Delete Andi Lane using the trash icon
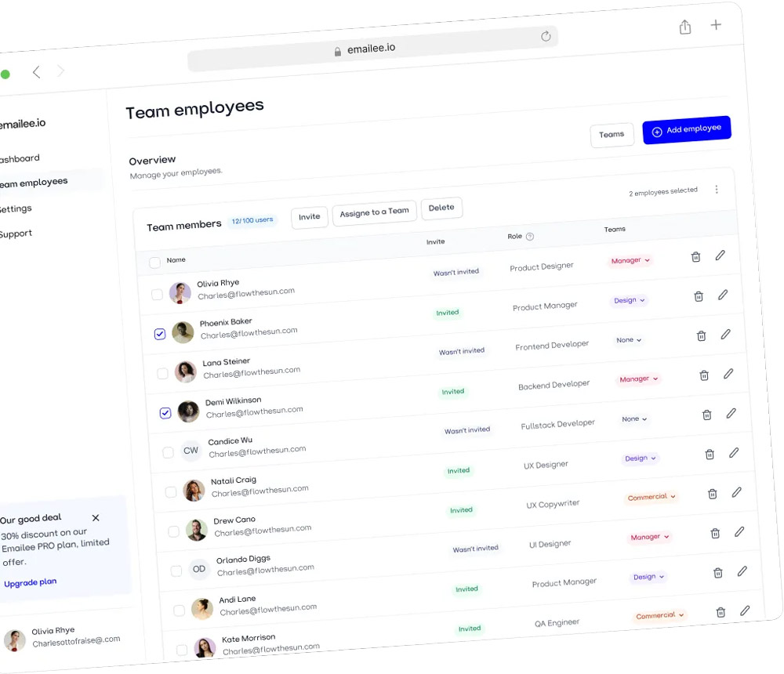This screenshot has height=674, width=784. (718, 573)
